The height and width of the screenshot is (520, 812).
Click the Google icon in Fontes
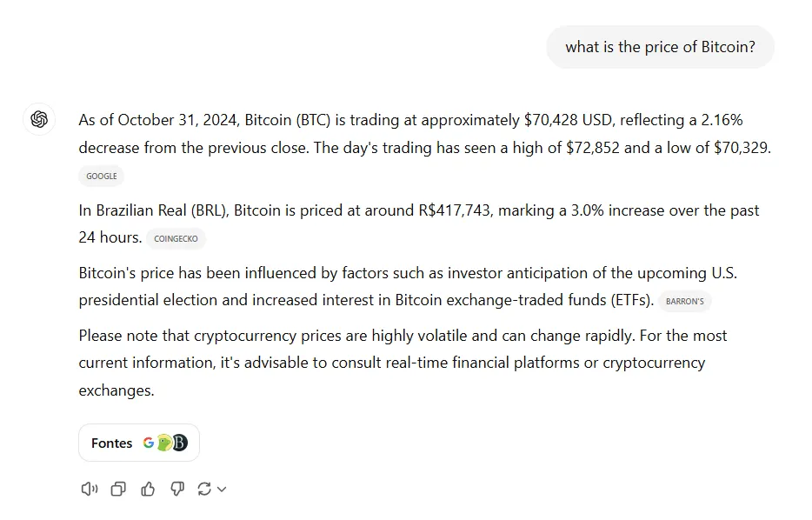coord(149,443)
